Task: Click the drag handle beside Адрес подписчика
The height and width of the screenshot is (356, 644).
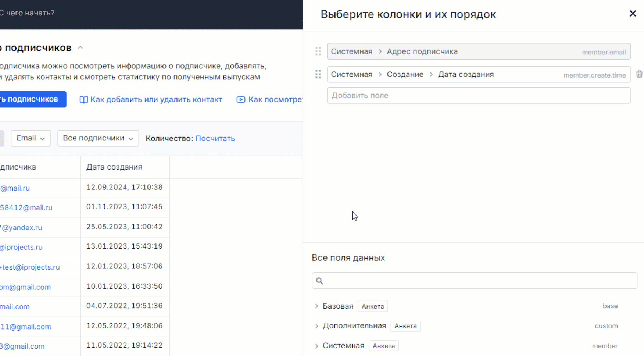Action: pyautogui.click(x=318, y=51)
